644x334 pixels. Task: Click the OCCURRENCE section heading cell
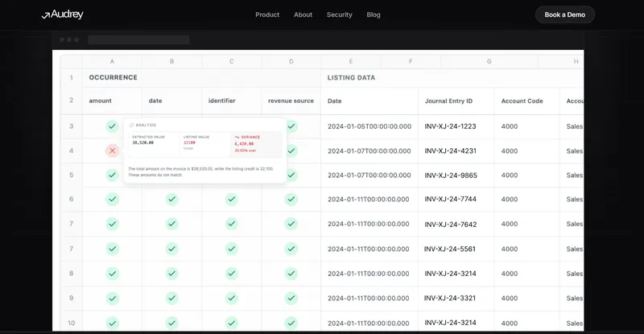tap(202, 77)
